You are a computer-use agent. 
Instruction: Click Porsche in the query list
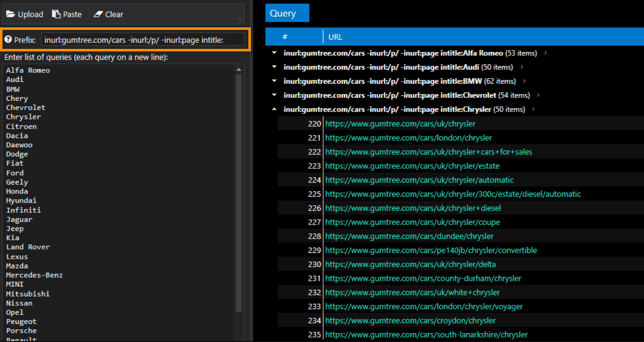21,331
